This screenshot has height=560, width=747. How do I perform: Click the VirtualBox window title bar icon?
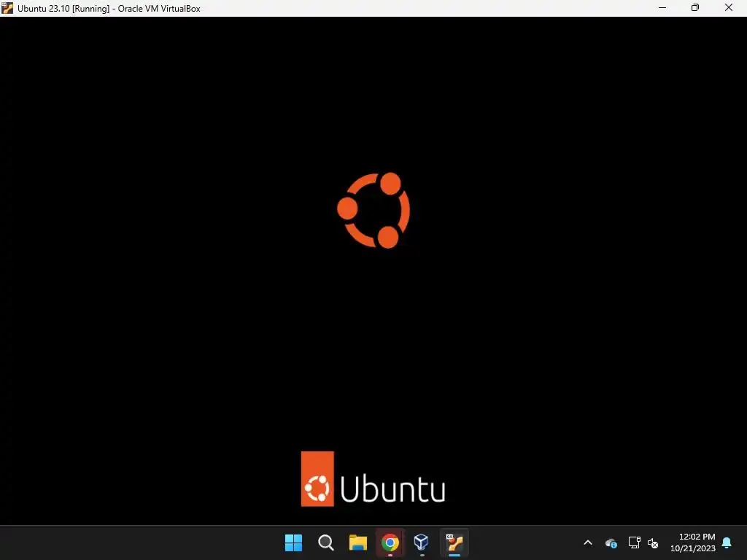[7, 8]
